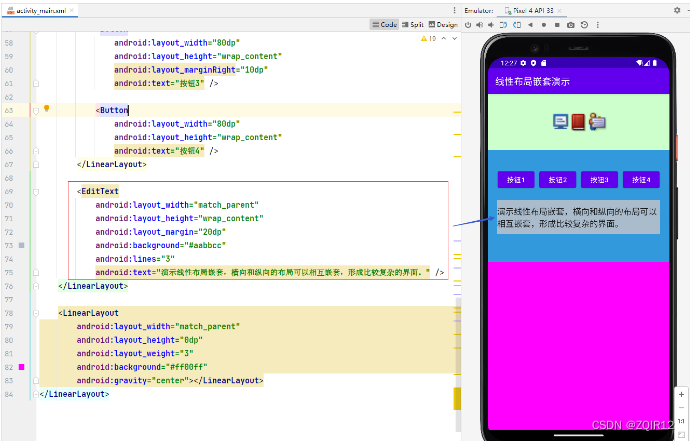Click fold marker at line 76 closing LinearLayout

(36, 286)
